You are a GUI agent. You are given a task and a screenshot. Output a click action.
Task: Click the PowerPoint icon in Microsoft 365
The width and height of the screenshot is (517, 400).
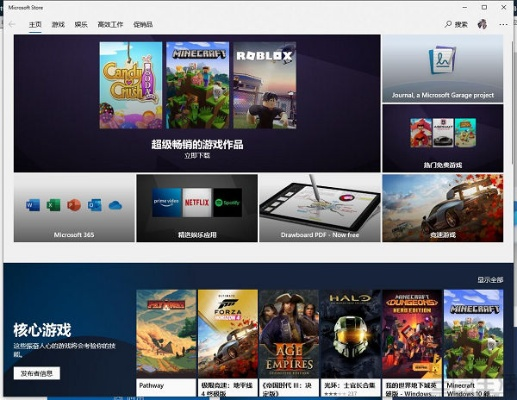click(74, 205)
